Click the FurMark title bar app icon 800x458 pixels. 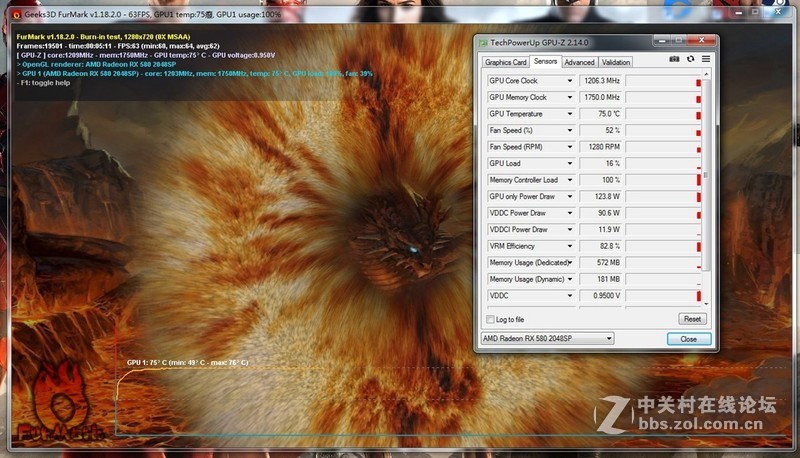point(16,15)
